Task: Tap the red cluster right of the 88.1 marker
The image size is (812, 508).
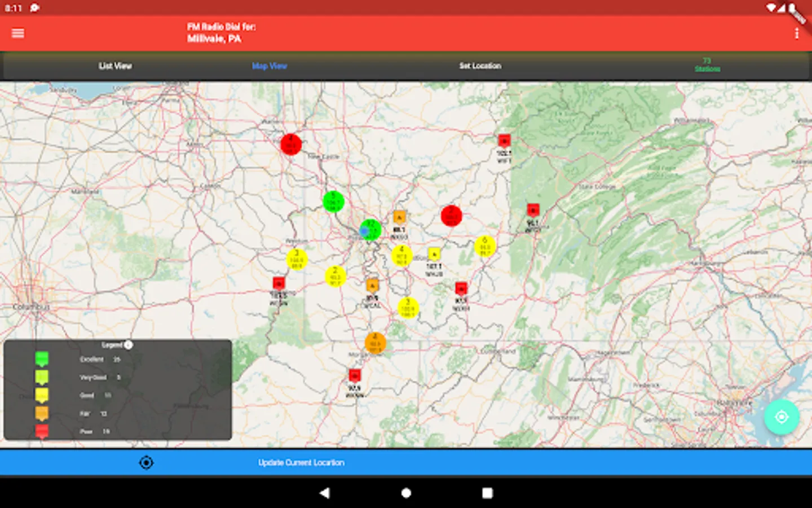Action: (451, 216)
